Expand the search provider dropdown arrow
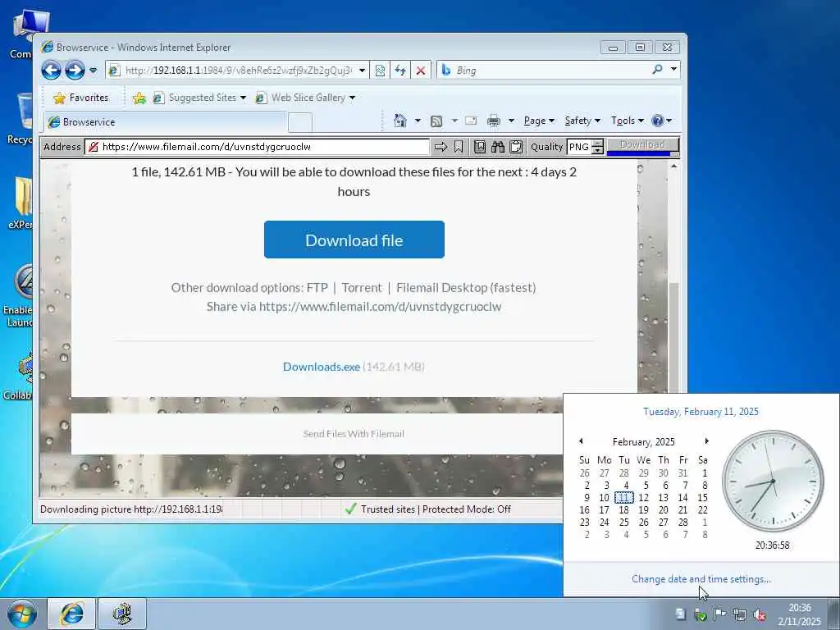The height and width of the screenshot is (630, 840). coord(673,69)
